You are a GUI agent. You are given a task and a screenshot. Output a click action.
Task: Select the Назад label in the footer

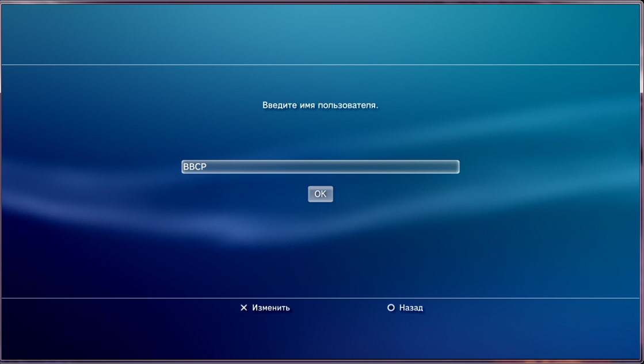tap(411, 308)
